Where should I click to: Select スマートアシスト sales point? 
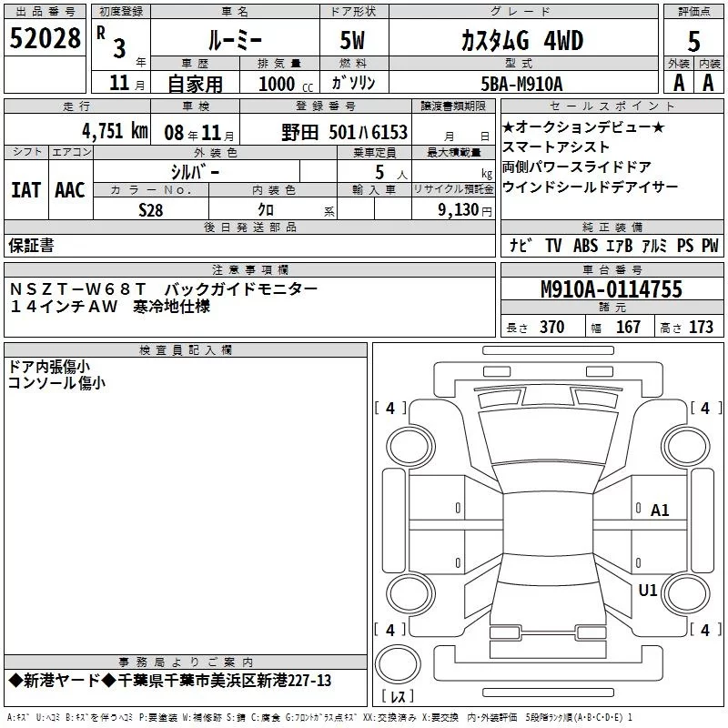click(556, 147)
